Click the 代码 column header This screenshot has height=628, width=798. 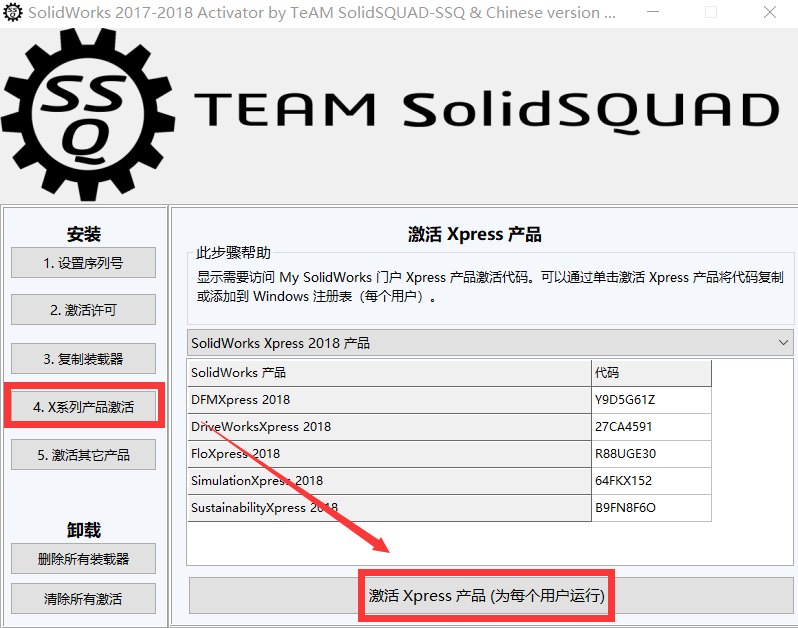(651, 373)
